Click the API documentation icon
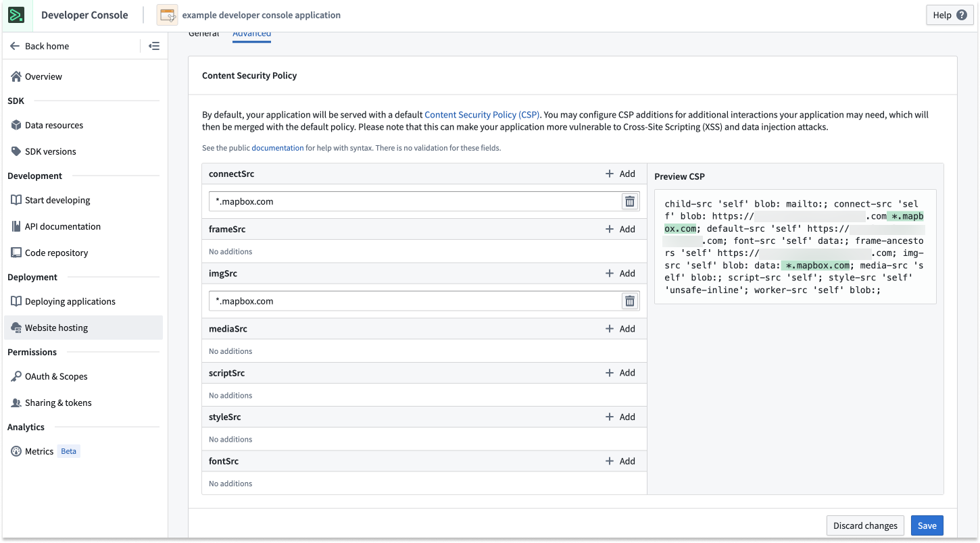The image size is (980, 543). coord(16,226)
